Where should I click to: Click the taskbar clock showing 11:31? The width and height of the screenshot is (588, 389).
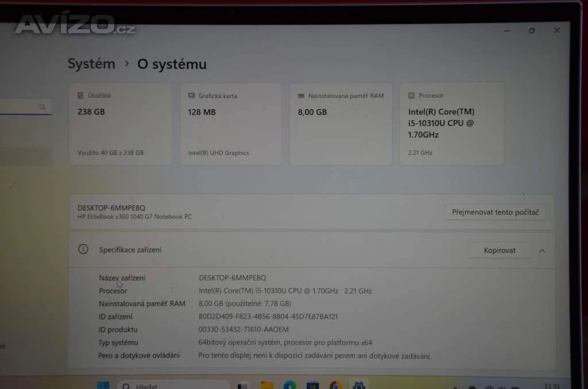coord(552,386)
